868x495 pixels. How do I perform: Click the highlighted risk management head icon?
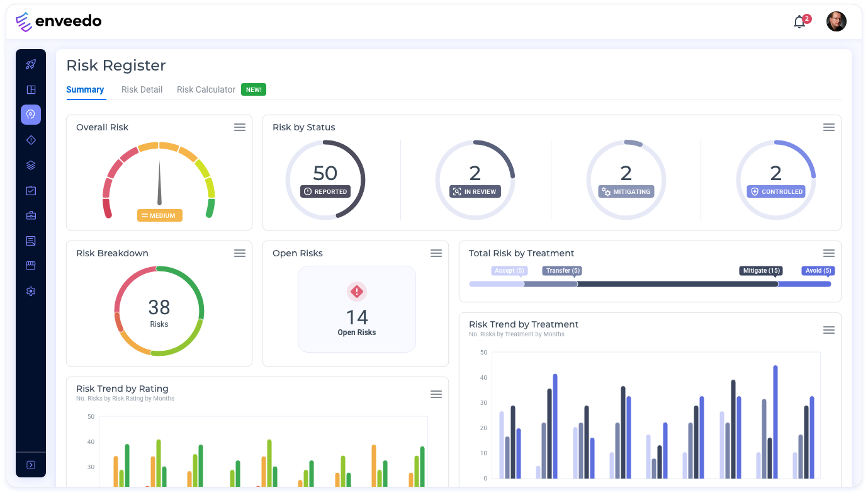[x=30, y=115]
